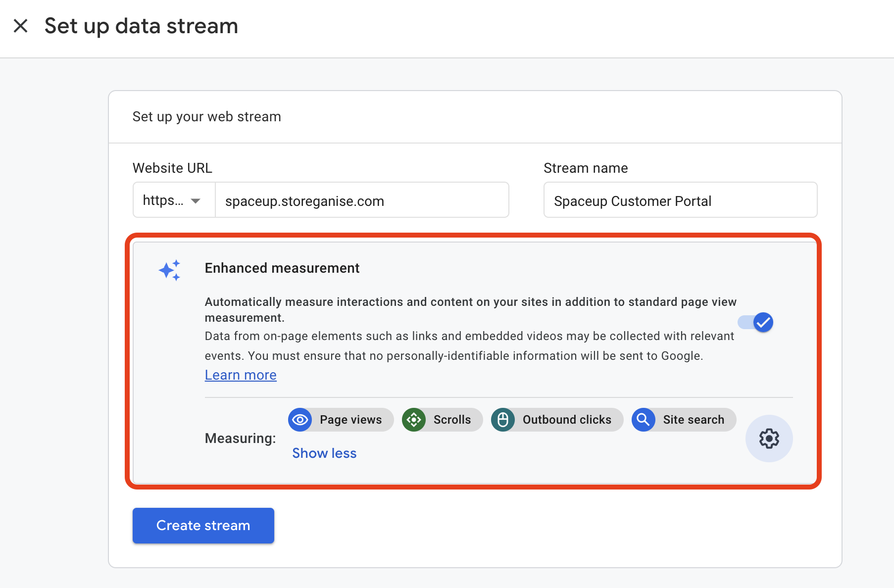Focus the Website URL input field
Image resolution: width=894 pixels, height=588 pixels.
tap(361, 200)
